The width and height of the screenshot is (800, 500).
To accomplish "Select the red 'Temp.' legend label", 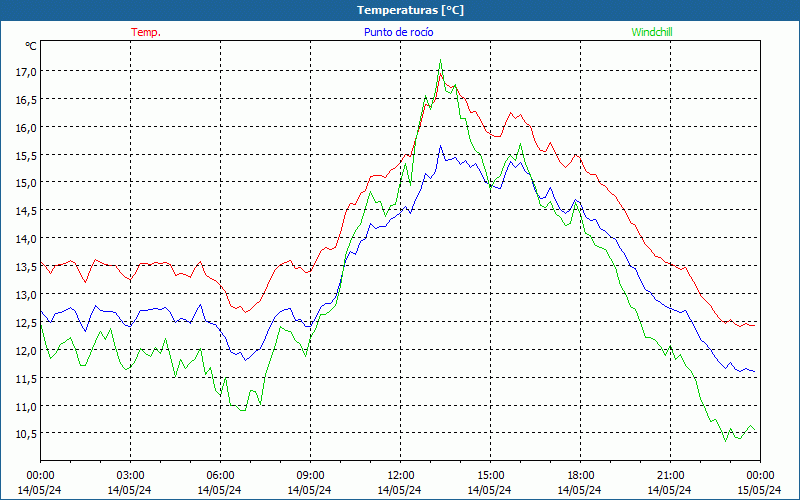I will pos(146,32).
